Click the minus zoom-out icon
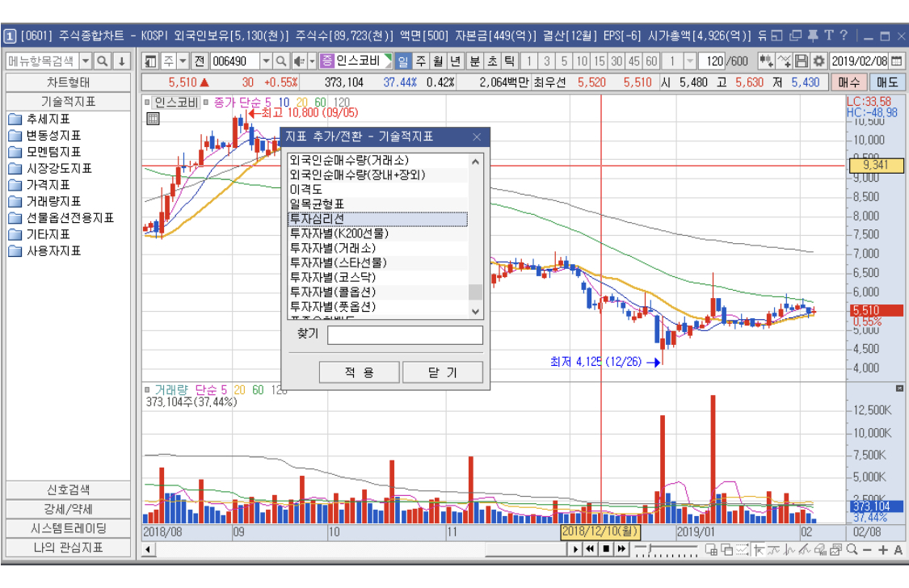 [867, 549]
